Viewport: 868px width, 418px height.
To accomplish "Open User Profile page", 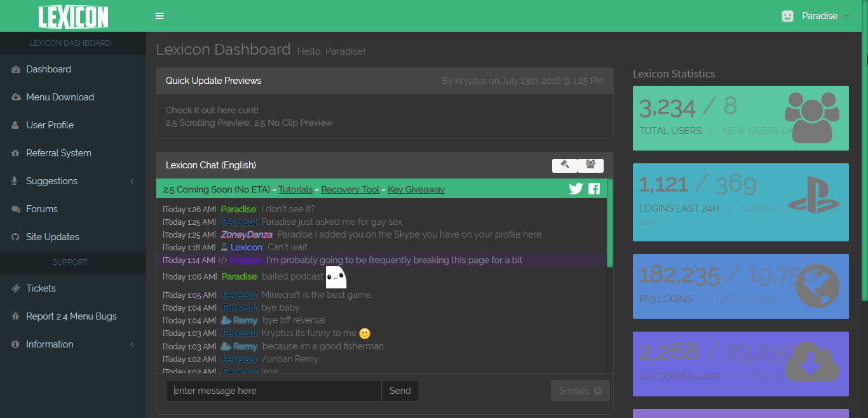I will (x=73, y=125).
